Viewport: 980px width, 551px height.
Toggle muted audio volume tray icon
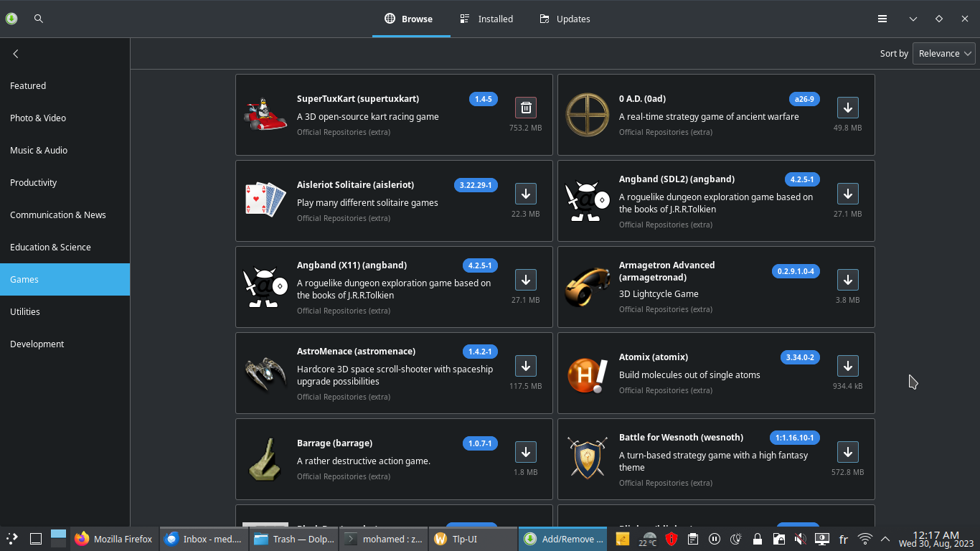point(801,539)
